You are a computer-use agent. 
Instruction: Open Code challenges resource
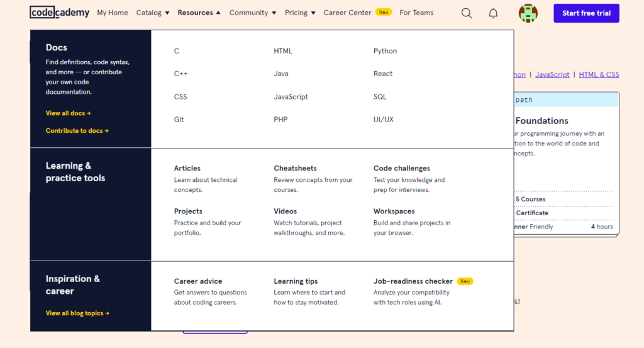coord(402,168)
